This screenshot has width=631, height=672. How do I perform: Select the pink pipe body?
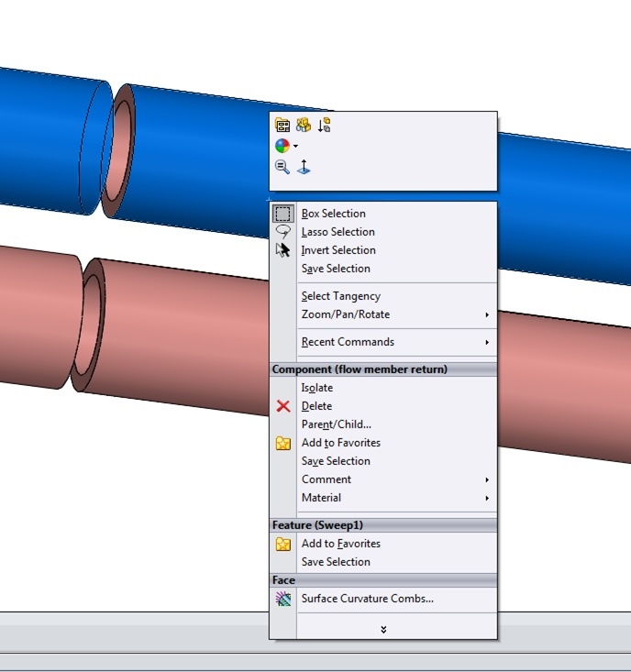click(184, 338)
